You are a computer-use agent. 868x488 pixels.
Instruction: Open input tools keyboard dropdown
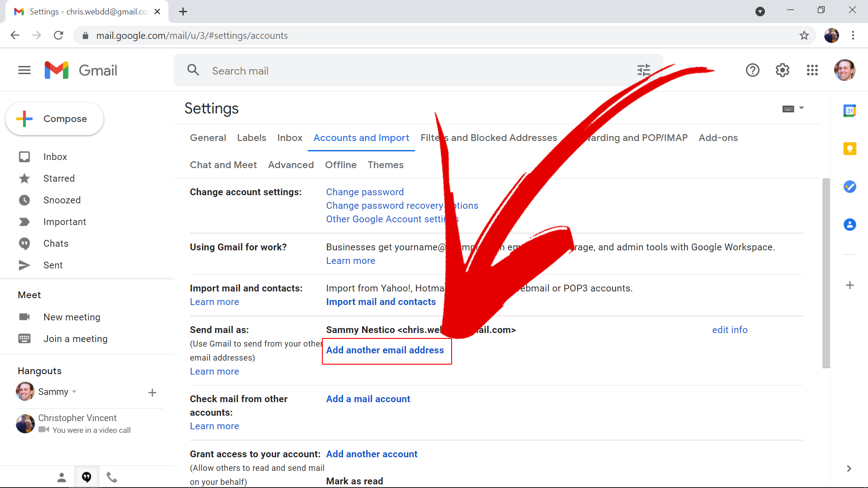pyautogui.click(x=793, y=108)
